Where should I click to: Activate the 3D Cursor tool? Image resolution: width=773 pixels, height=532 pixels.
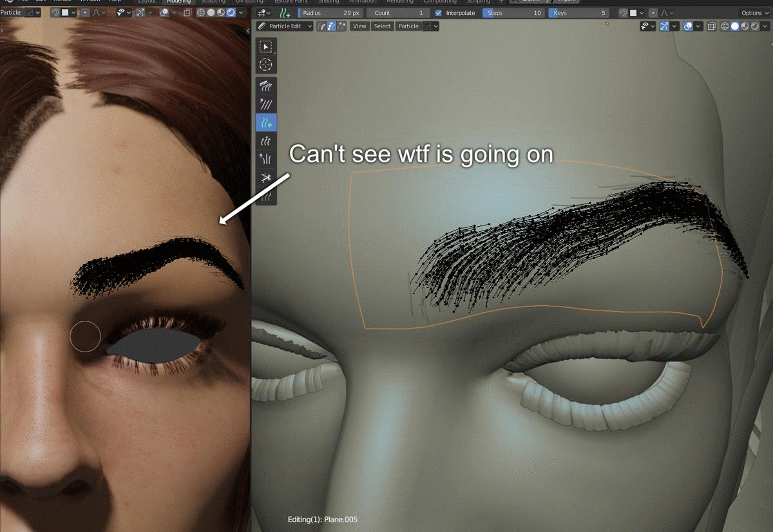265,64
